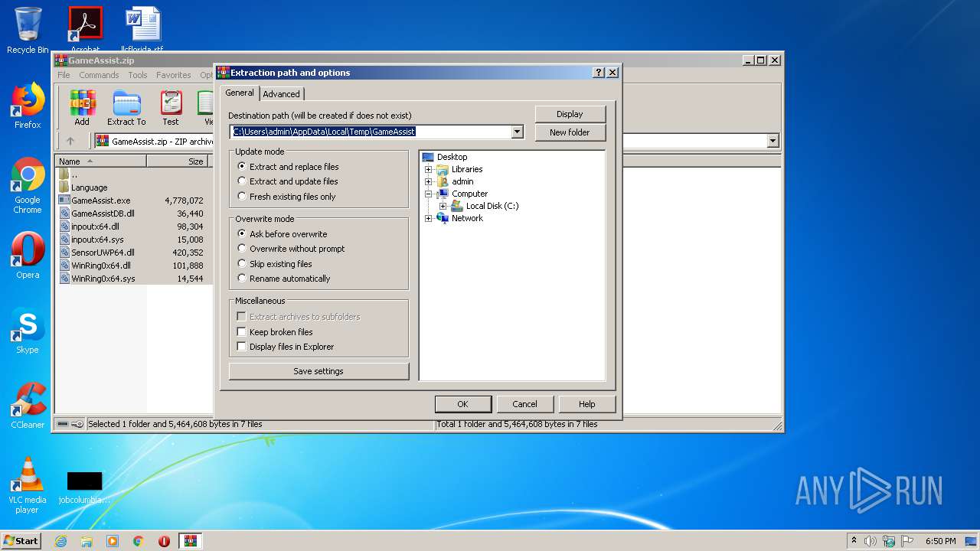The width and height of the screenshot is (980, 551).
Task: Select the Skype desktop icon
Action: 28,331
